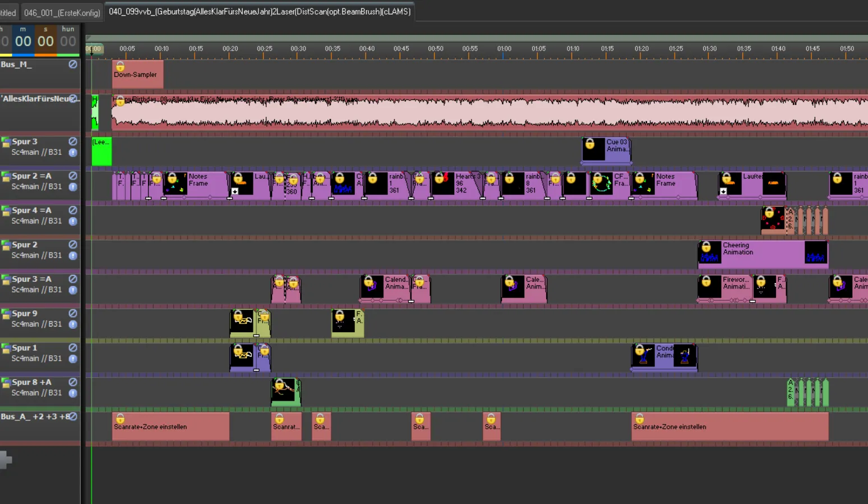868x504 pixels.
Task: Switch to the 046_001_(ErsteKonfig) tab
Action: click(62, 12)
